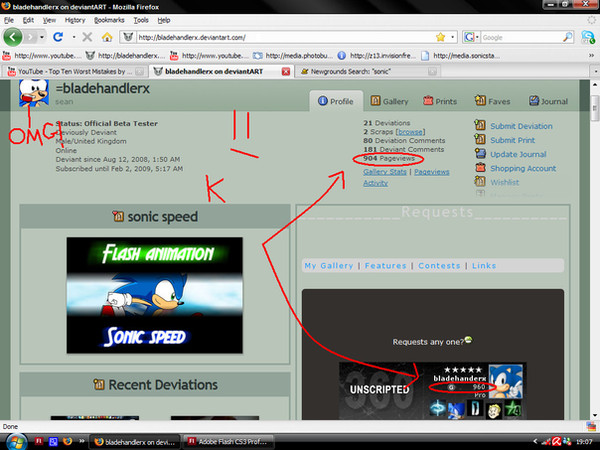The height and width of the screenshot is (450, 600).
Task: Switch to the Newgrounds Search sonic tab
Action: tap(367, 72)
